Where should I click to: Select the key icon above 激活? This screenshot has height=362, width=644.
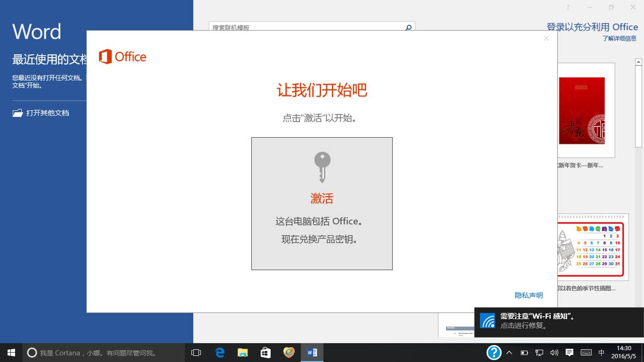pyautogui.click(x=322, y=167)
